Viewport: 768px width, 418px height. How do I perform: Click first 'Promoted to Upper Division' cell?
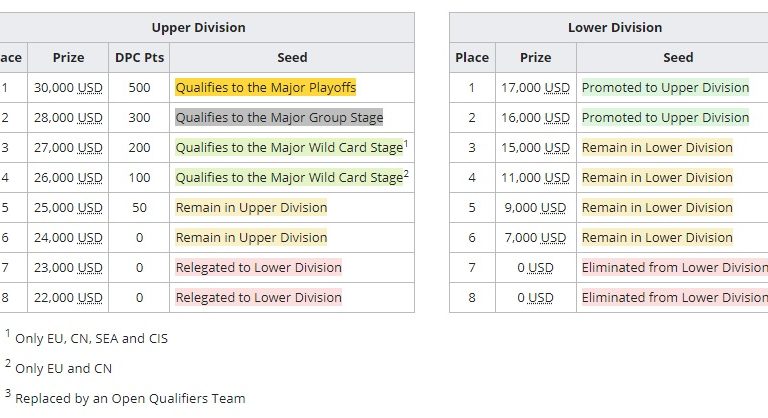point(665,88)
